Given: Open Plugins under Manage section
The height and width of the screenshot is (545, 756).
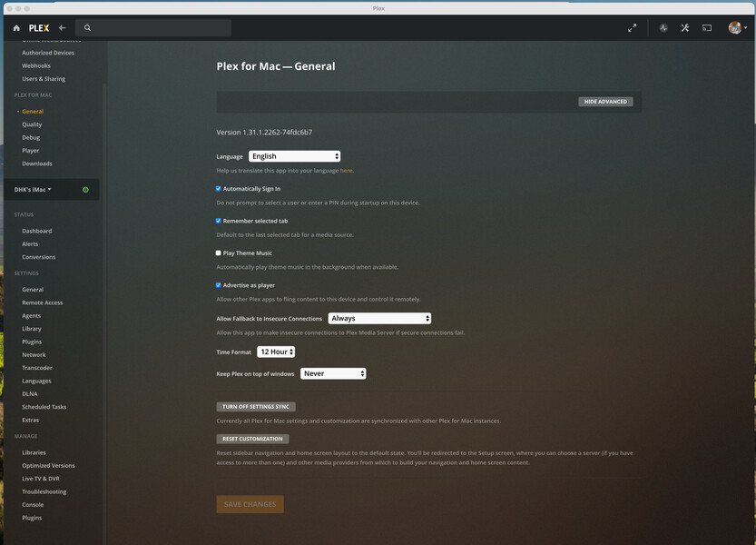Looking at the screenshot, I should [x=32, y=518].
